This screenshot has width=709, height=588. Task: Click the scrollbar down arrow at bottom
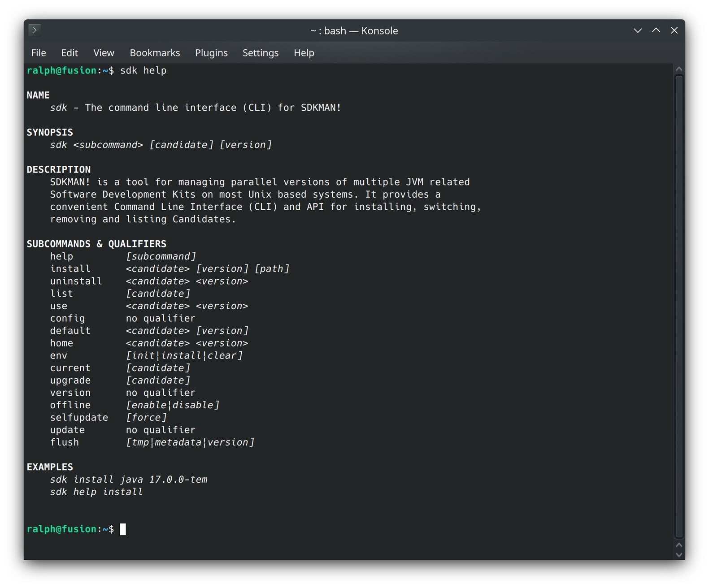click(x=679, y=555)
